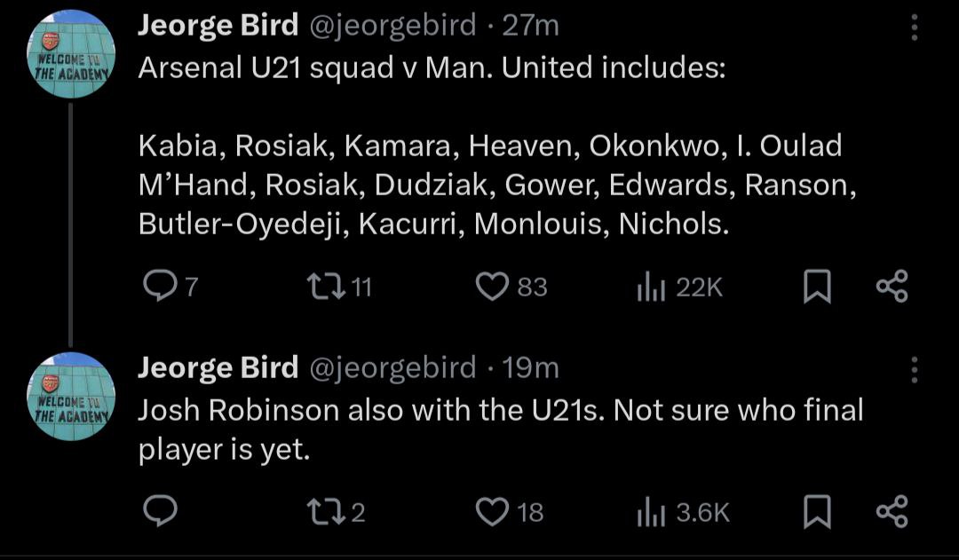Image resolution: width=959 pixels, height=560 pixels.
Task: Open more options for the Josh Robinson tweet
Action: click(x=915, y=368)
